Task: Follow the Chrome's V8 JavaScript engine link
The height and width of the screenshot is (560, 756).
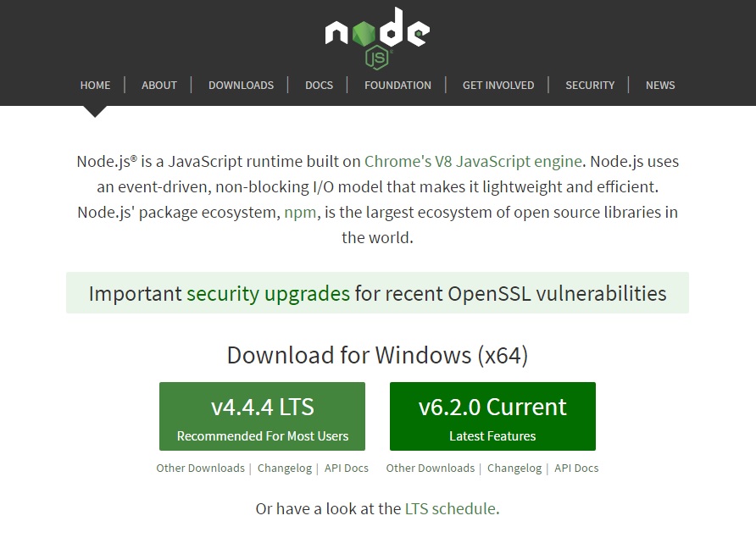Action: coord(473,162)
